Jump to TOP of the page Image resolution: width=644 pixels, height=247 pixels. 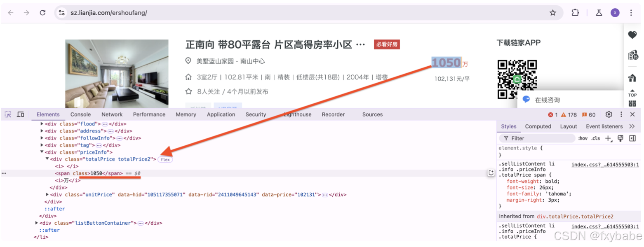[632, 93]
